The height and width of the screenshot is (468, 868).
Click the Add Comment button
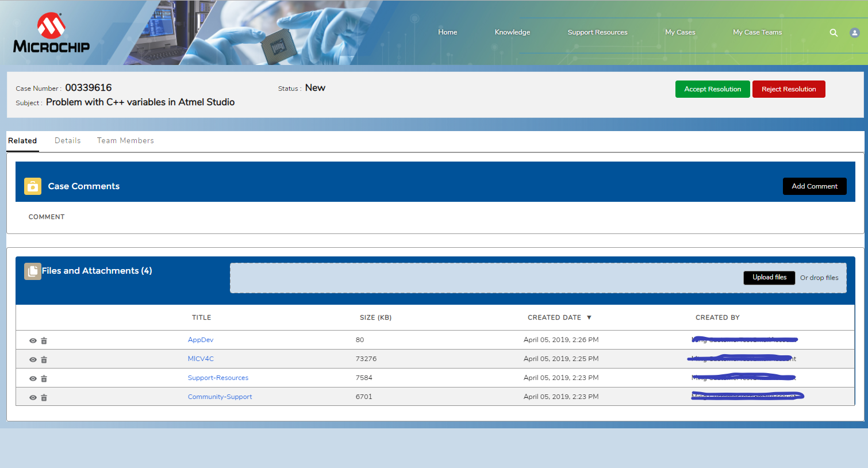click(815, 186)
